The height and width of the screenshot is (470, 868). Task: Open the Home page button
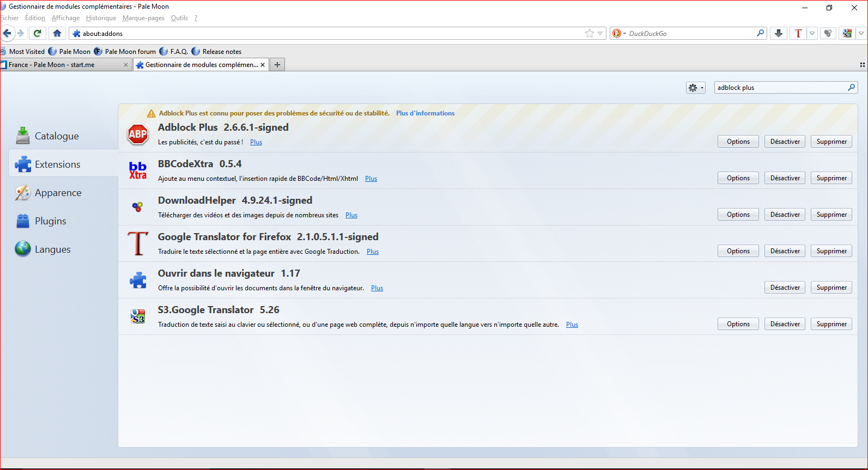pyautogui.click(x=57, y=33)
